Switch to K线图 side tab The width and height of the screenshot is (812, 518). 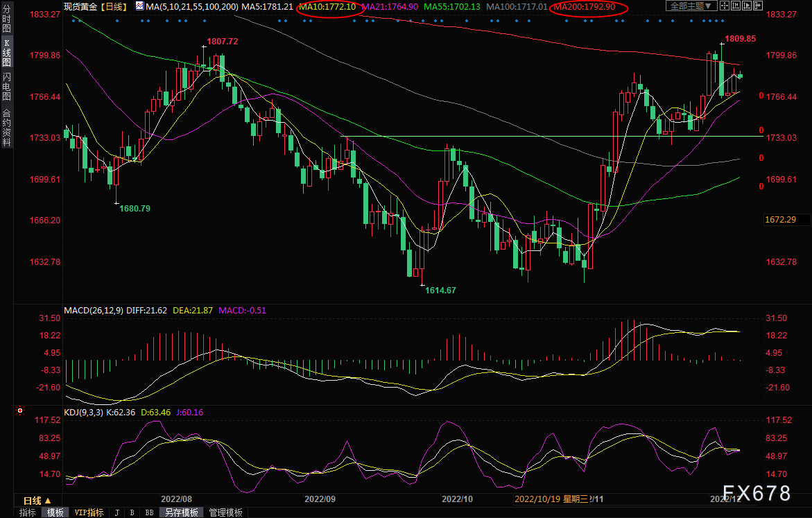pos(6,53)
